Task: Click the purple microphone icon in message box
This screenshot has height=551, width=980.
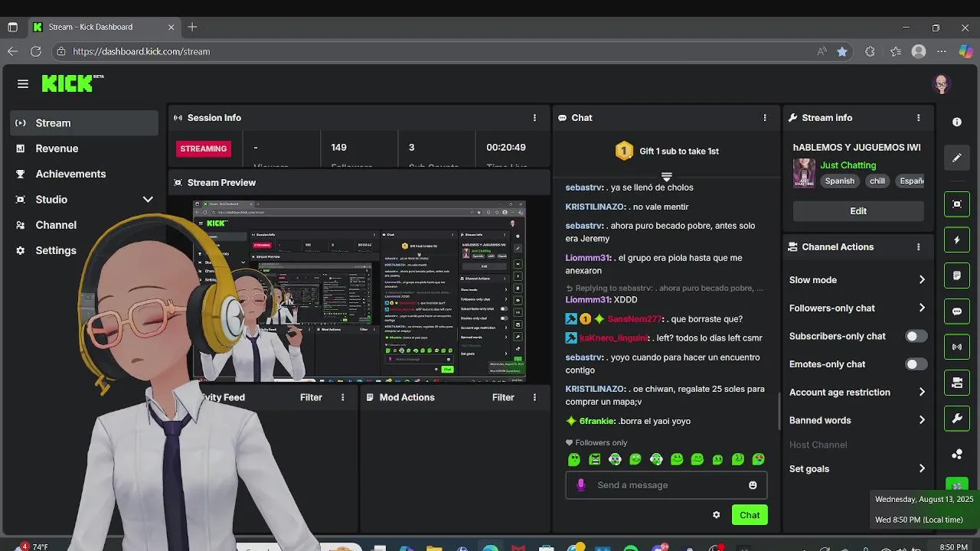Action: click(581, 485)
